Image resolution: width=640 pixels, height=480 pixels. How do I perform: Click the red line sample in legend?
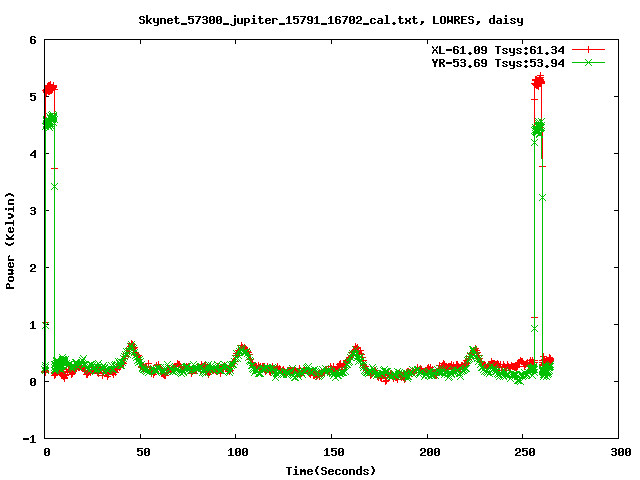pyautogui.click(x=588, y=50)
